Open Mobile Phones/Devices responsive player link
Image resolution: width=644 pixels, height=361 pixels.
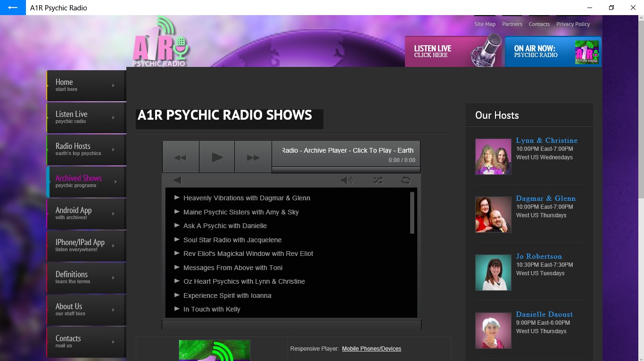372,349
